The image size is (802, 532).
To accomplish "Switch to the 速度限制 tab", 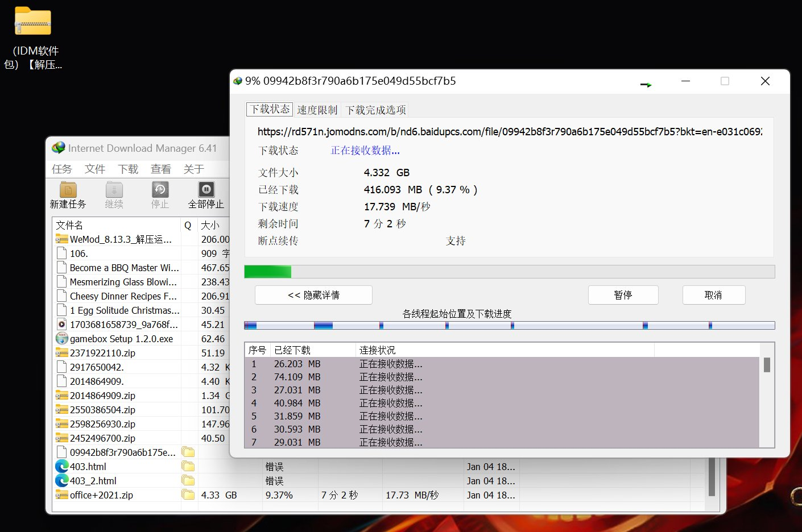I will point(317,110).
